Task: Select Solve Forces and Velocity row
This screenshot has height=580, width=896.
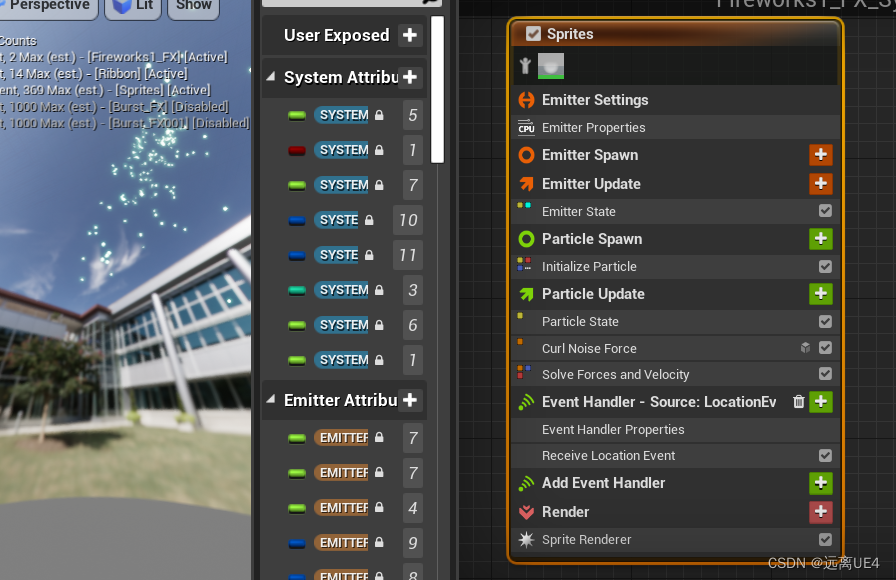Action: (x=676, y=374)
